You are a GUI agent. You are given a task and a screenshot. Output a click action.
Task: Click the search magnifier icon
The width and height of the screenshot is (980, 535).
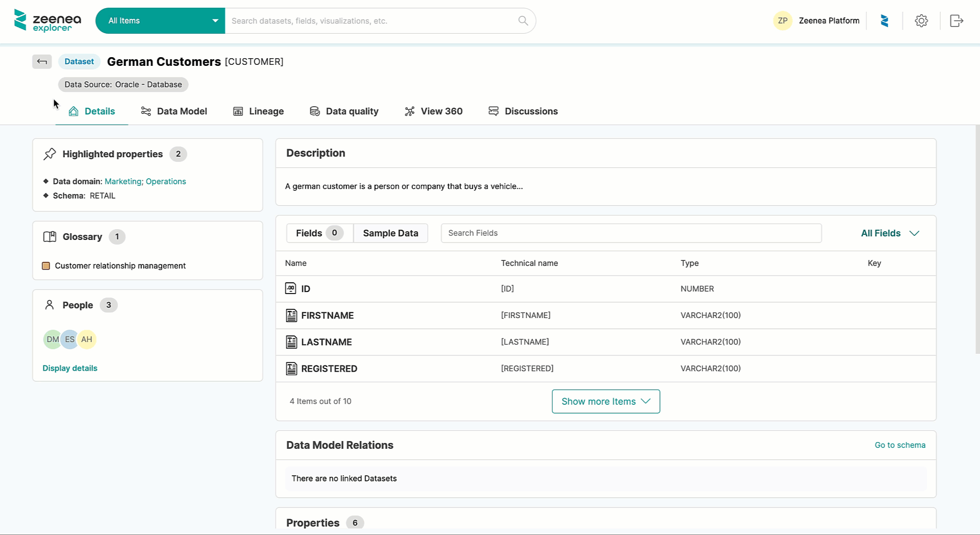click(x=523, y=20)
